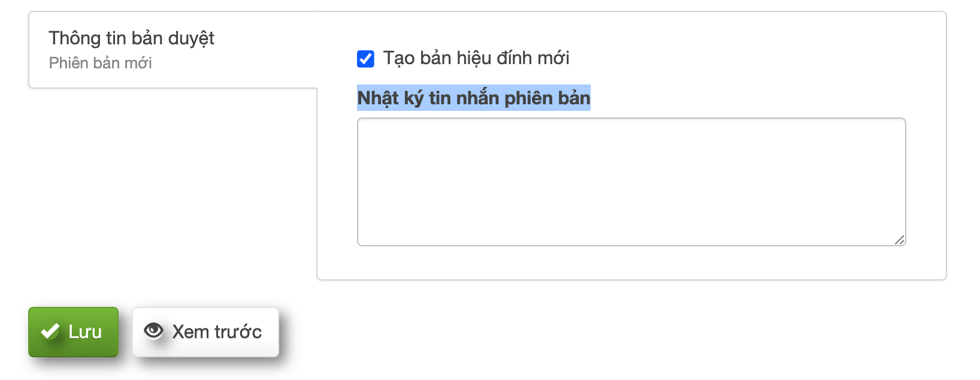Click the "Phiên bản mới" tab summary
The image size is (980, 380).
click(x=100, y=63)
